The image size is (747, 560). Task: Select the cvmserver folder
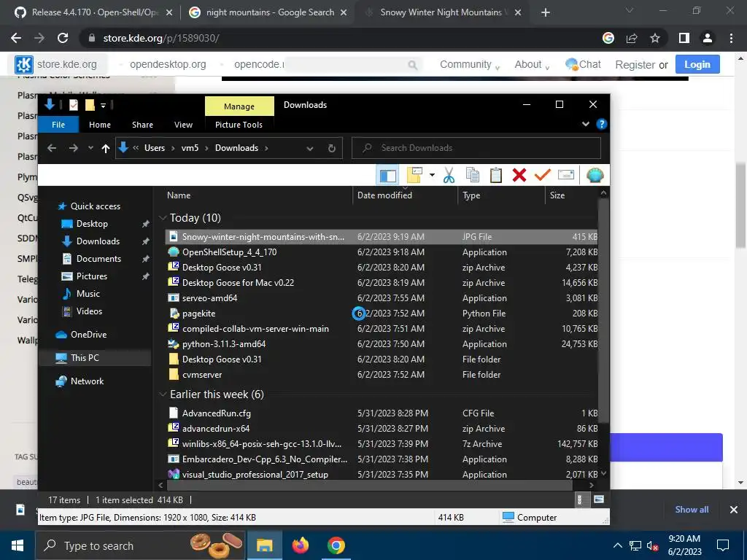(381, 375)
